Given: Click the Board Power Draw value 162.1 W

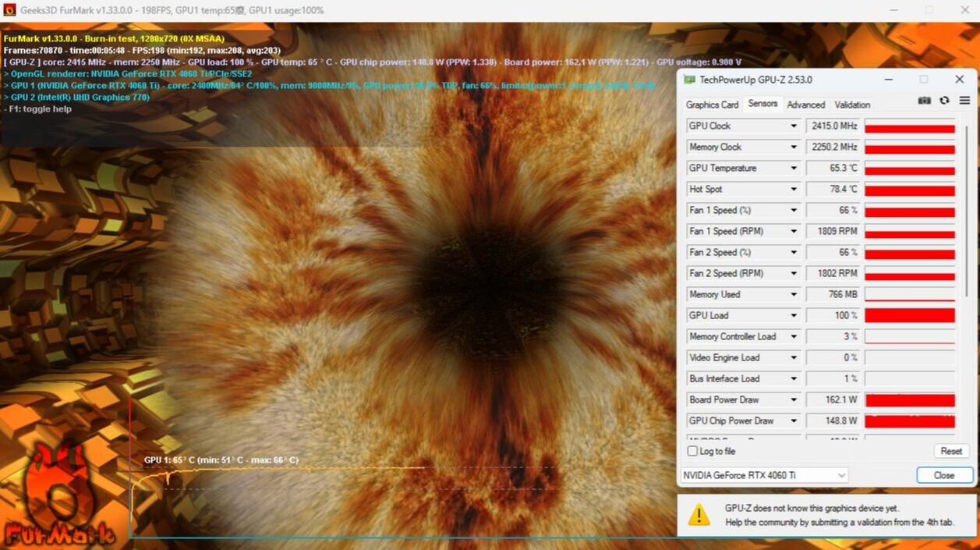Looking at the screenshot, I should pyautogui.click(x=833, y=399).
